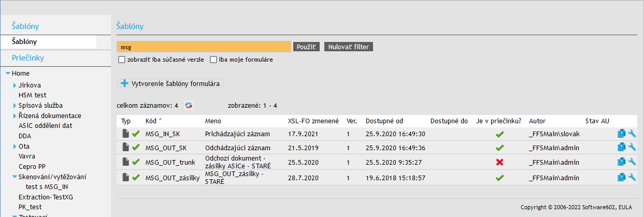Click wrench icon for MSG_OUT_trunk row
Image resolution: width=644 pixels, height=217 pixels.
(632, 162)
